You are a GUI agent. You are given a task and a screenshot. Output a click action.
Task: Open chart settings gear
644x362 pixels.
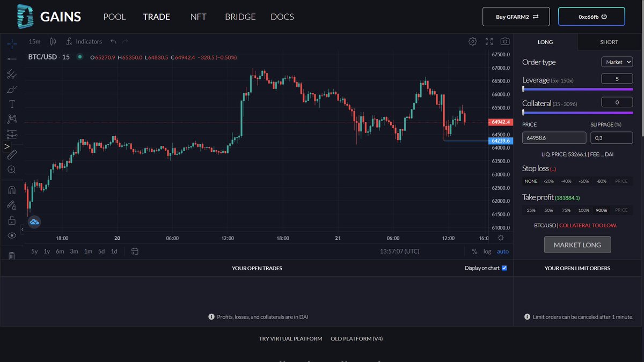coord(473,41)
